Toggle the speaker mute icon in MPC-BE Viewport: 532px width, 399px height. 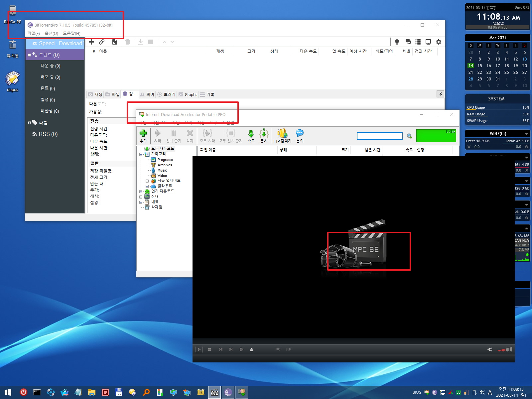490,349
